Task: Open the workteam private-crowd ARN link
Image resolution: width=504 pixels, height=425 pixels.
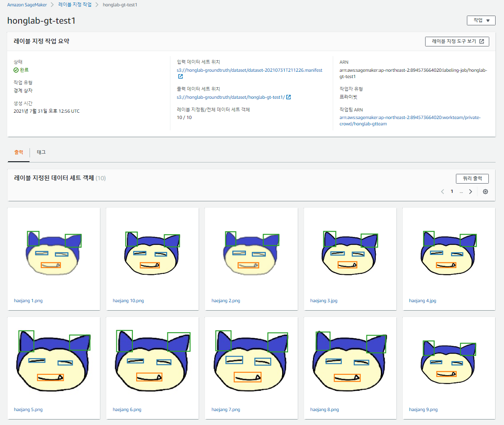Action: click(410, 121)
